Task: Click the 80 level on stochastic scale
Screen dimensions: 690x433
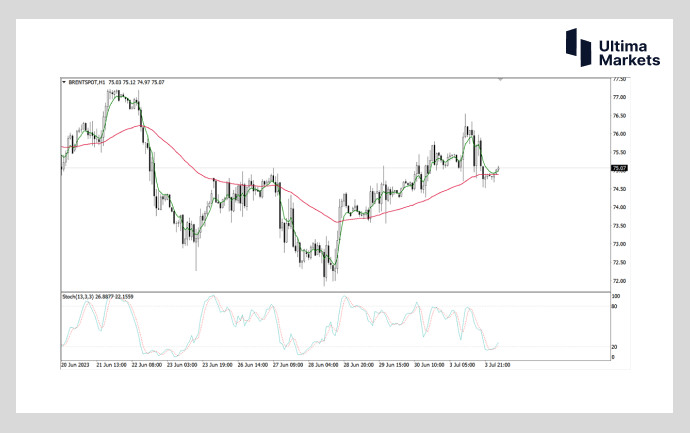Action: pyautogui.click(x=614, y=307)
